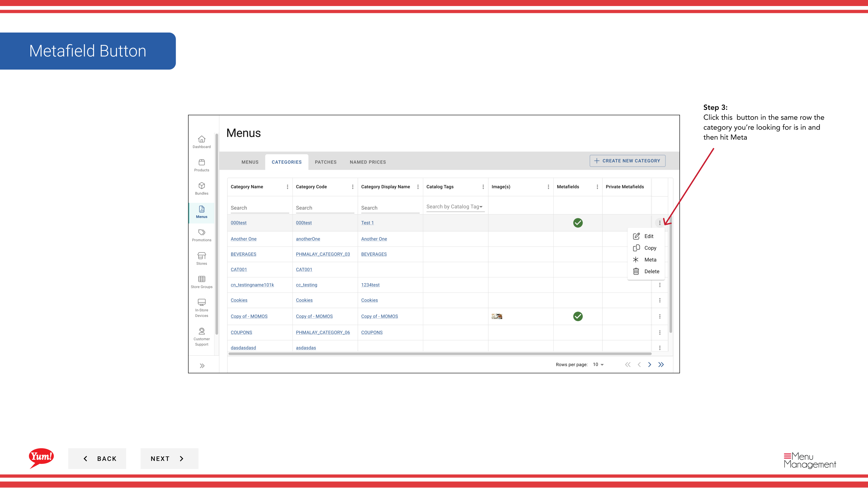Open Category Name column options menu
Viewport: 868px width, 488px height.
pos(287,186)
